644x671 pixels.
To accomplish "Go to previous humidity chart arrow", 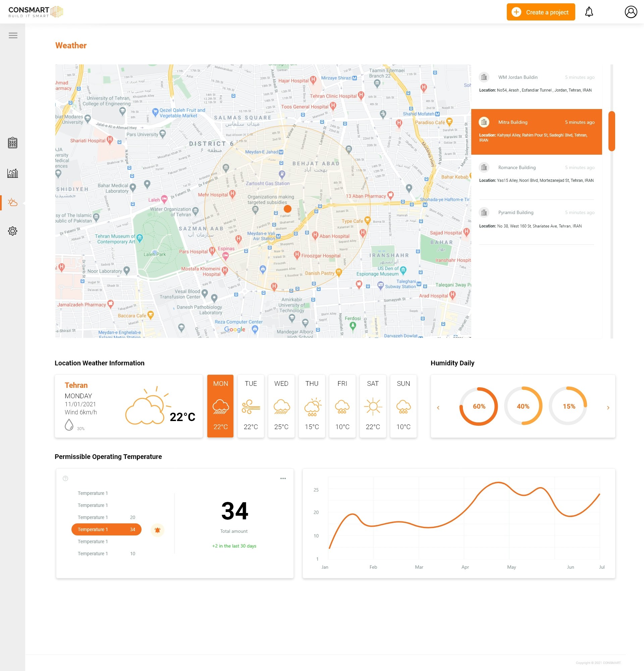I will [x=438, y=407].
